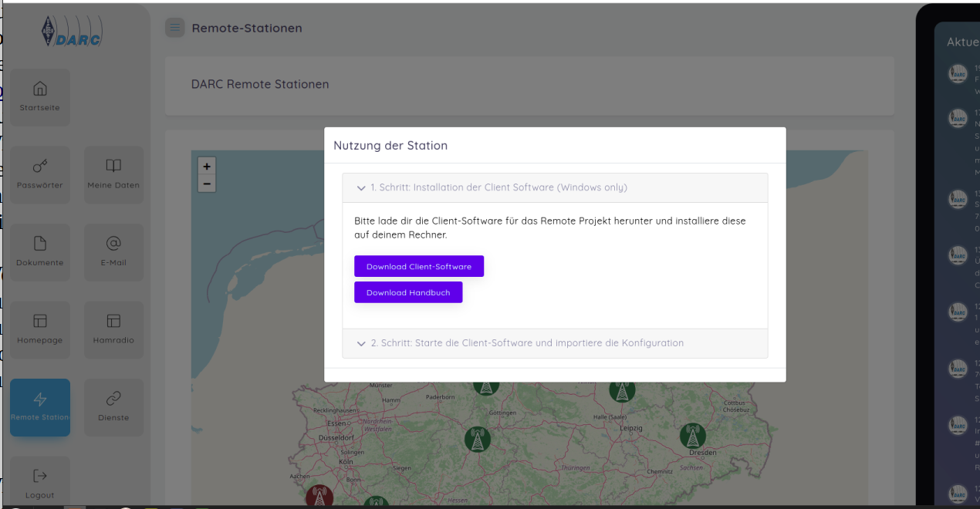Click the chevron beside 1. Schritt

tap(361, 188)
